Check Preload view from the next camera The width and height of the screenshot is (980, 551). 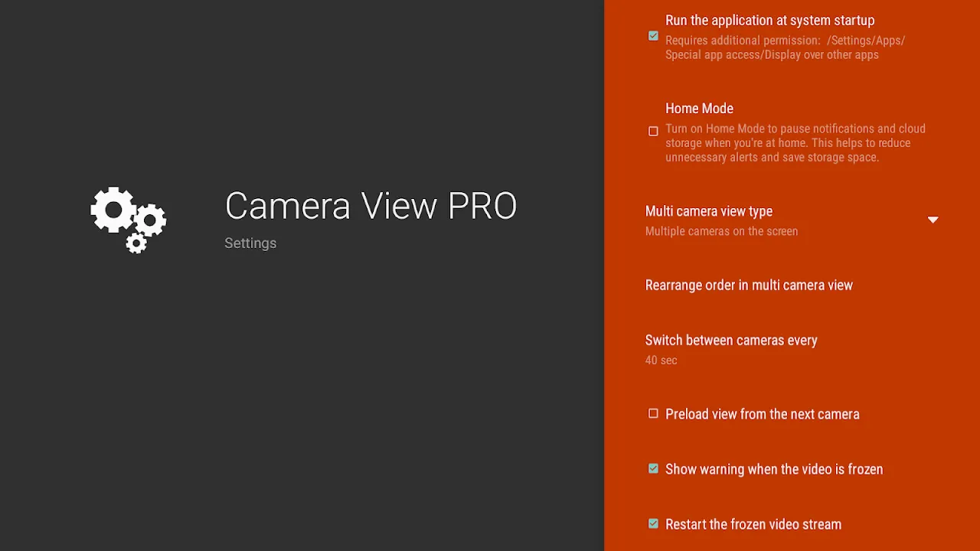(653, 413)
